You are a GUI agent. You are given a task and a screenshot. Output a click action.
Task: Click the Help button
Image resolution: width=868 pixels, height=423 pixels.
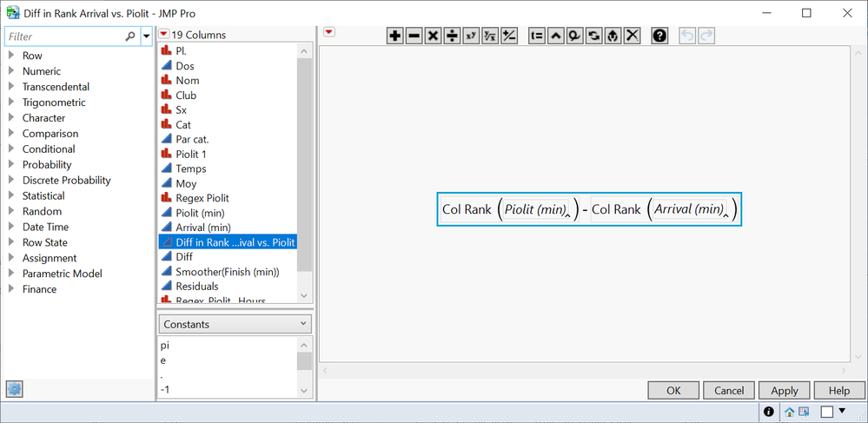point(838,390)
